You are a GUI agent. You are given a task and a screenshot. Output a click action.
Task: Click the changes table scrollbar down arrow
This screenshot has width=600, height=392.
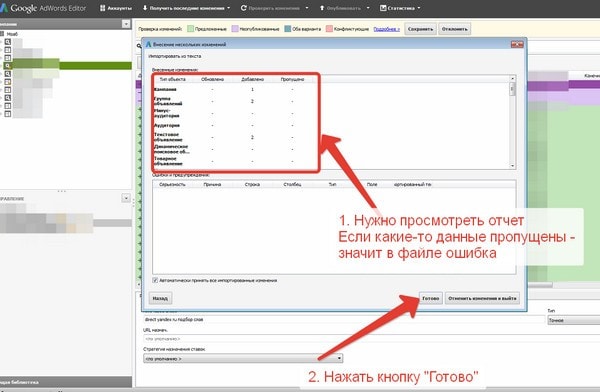(x=512, y=166)
